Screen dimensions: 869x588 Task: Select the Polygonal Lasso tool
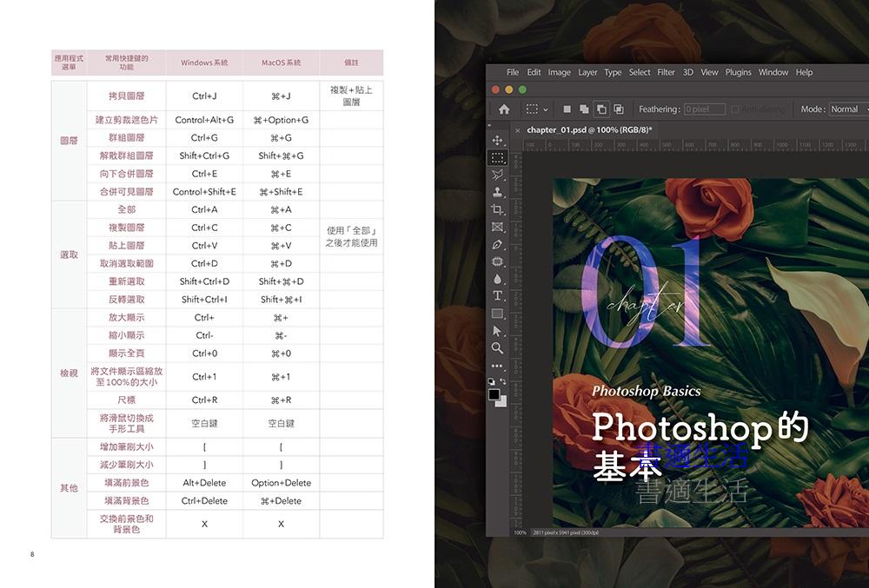click(x=497, y=175)
